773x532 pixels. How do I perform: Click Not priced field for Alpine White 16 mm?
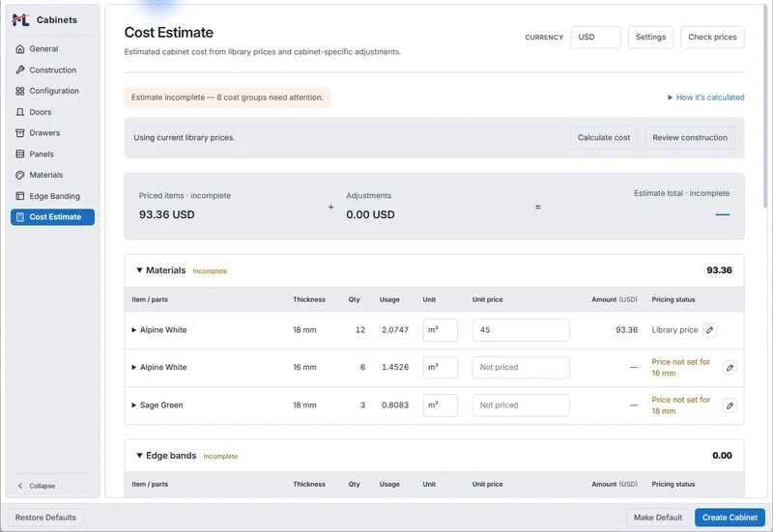tap(521, 368)
